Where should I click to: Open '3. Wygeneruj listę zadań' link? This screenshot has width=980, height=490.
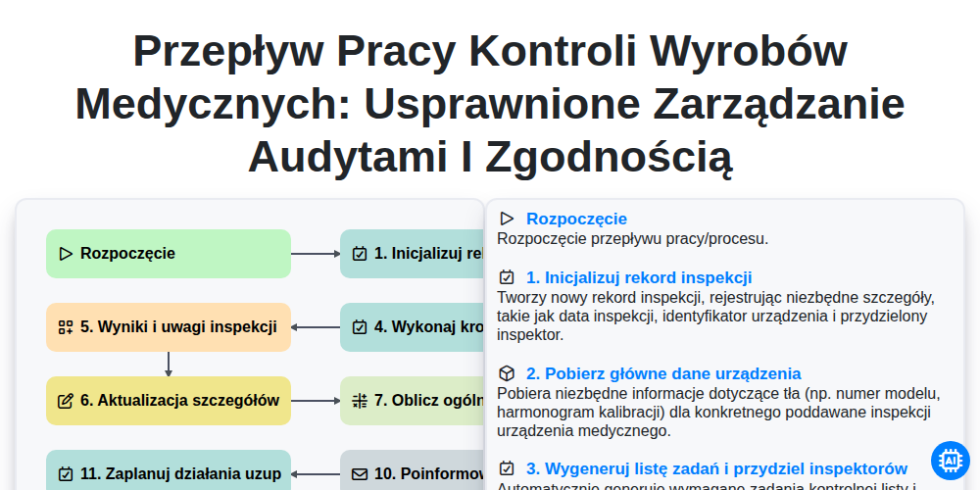pos(717,468)
